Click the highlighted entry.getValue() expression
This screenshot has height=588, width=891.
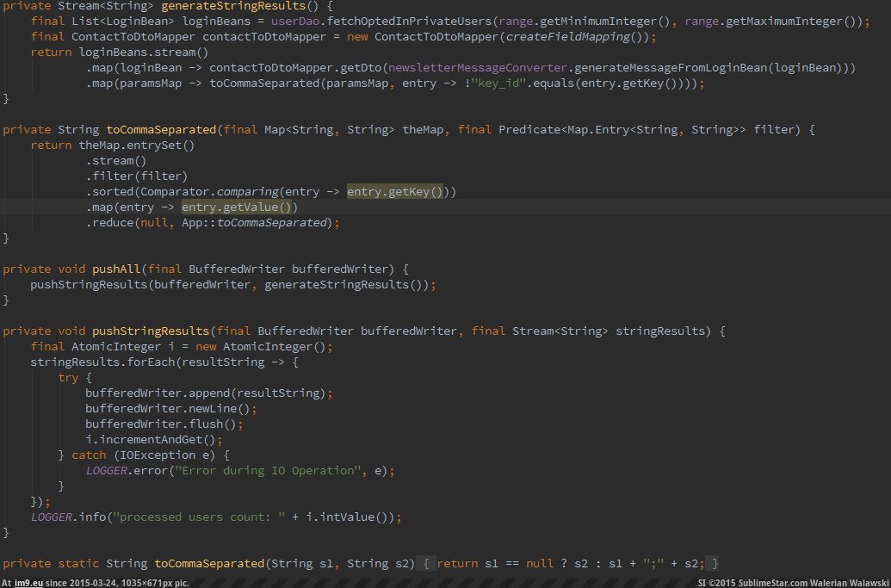(239, 207)
